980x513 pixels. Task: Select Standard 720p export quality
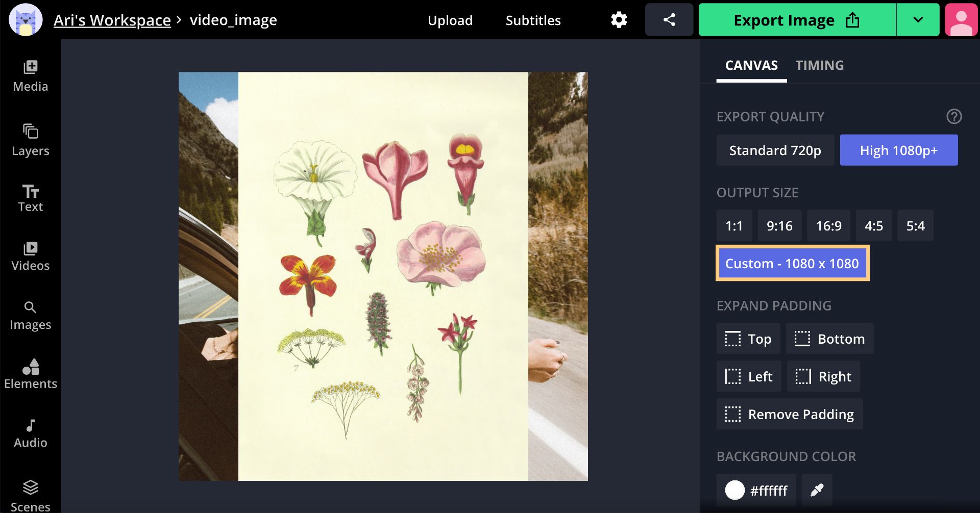pyautogui.click(x=775, y=150)
